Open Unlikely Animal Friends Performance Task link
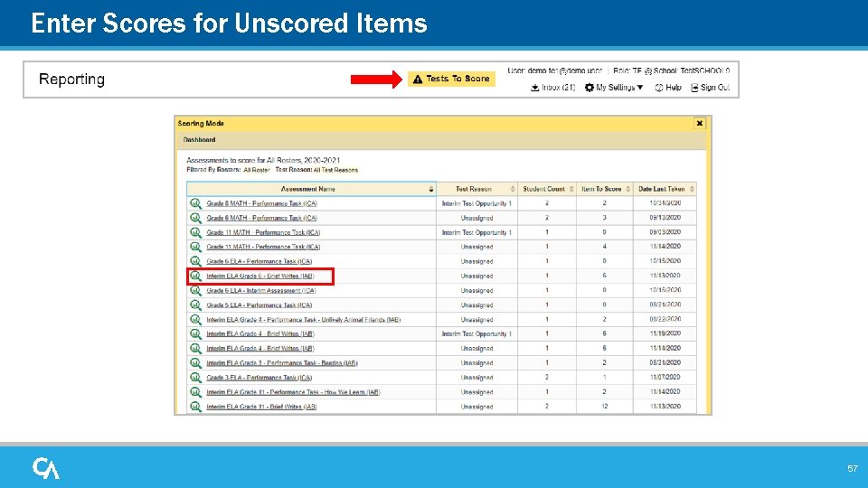Viewport: 868px width, 488px height. (304, 320)
